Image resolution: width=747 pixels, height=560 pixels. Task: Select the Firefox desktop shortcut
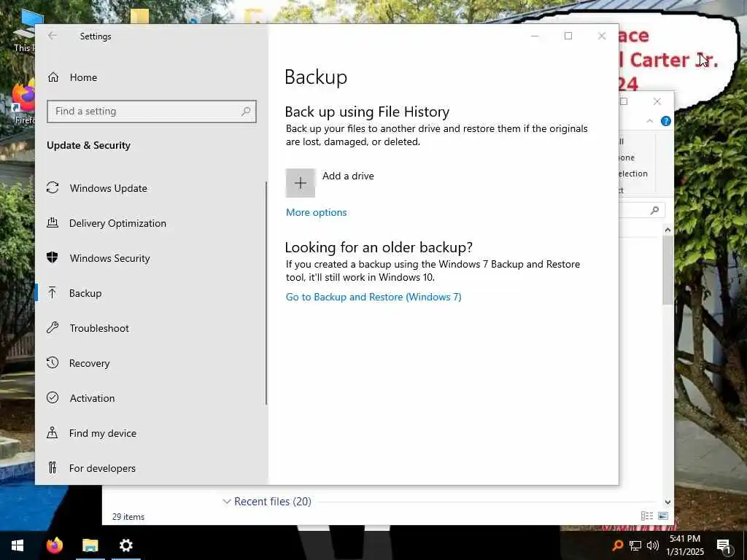[23, 102]
